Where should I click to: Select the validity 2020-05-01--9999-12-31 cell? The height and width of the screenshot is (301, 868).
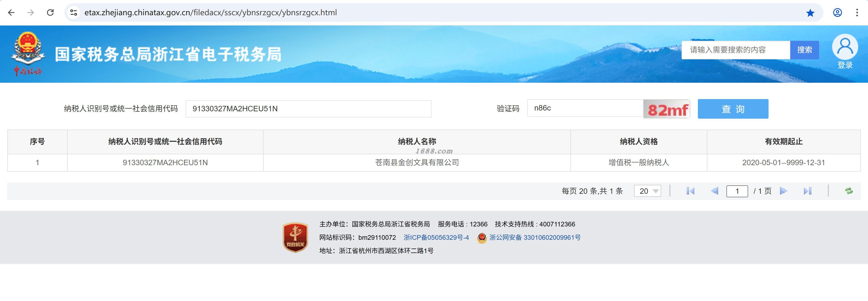(x=783, y=163)
